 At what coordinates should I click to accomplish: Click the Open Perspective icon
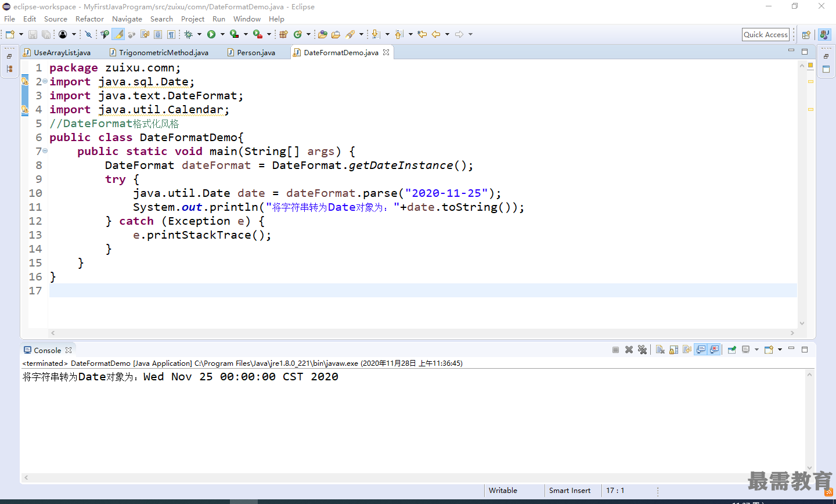pyautogui.click(x=806, y=35)
